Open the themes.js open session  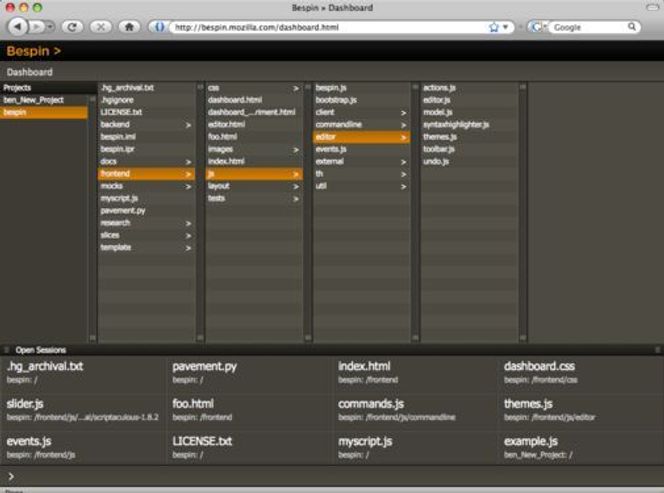pos(581,410)
